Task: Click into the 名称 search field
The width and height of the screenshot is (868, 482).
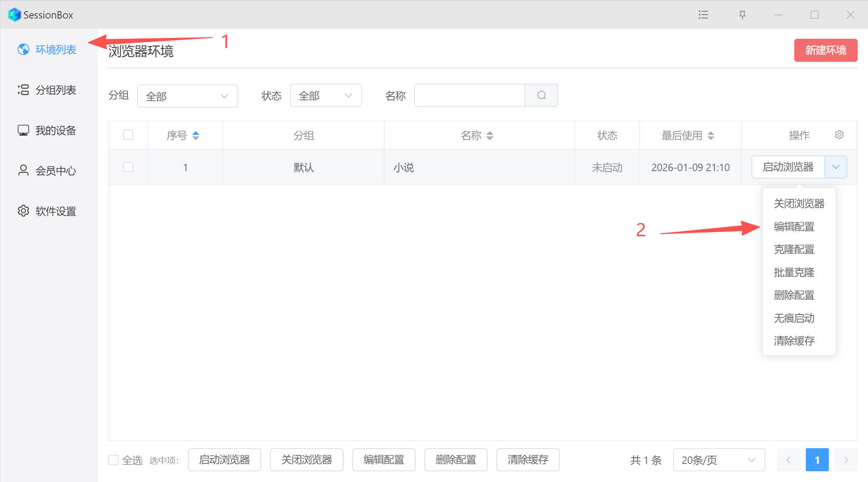Action: click(x=469, y=96)
